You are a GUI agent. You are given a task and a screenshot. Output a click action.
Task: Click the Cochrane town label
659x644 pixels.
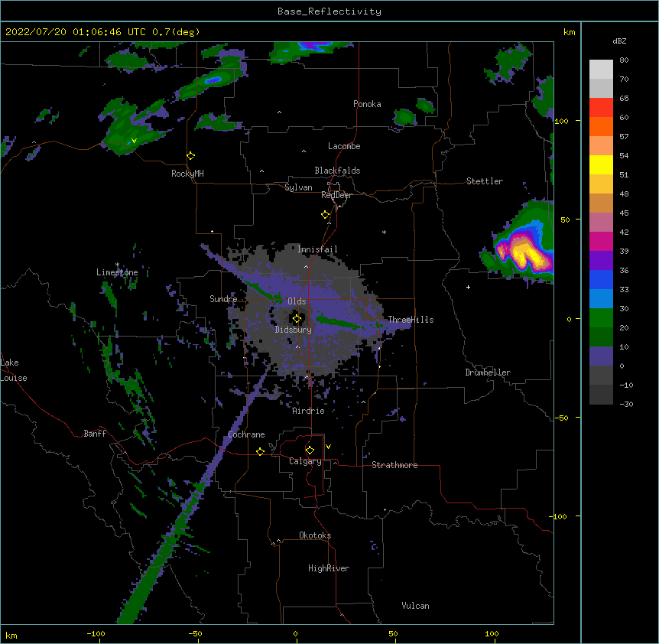[246, 434]
